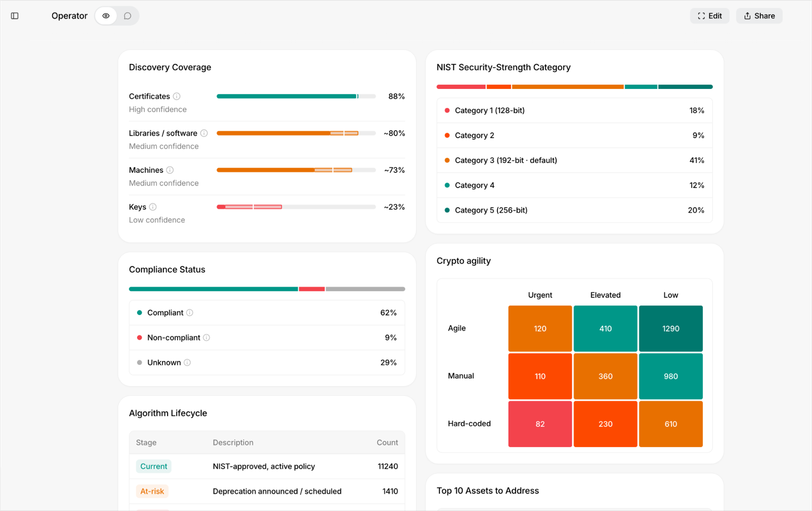Viewport: 812px width, 511px height.
Task: Click the Libraries / software coverage bar
Action: [296, 133]
